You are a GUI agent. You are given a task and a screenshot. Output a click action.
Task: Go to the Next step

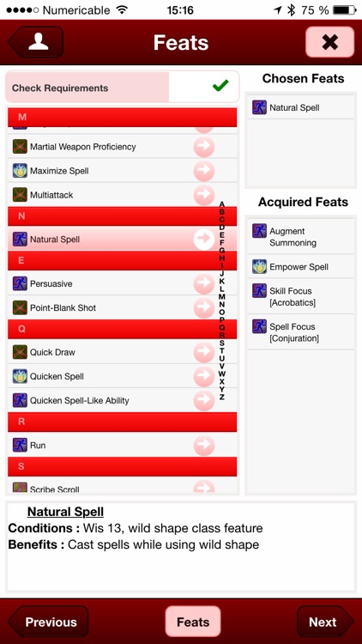[x=325, y=622]
